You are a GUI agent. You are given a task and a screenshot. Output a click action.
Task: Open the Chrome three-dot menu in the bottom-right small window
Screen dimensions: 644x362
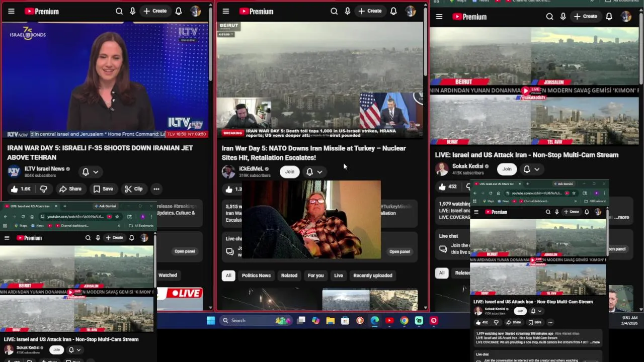pos(604,193)
